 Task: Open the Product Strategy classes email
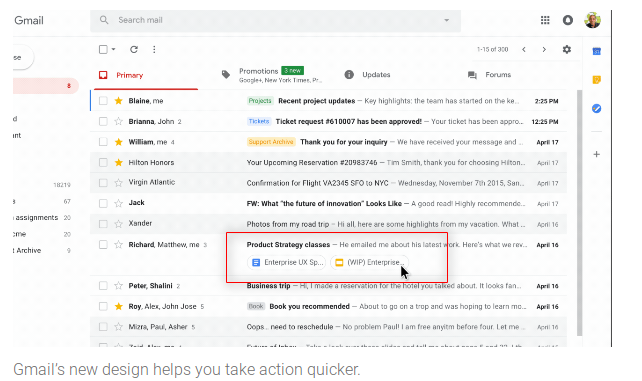(288, 245)
